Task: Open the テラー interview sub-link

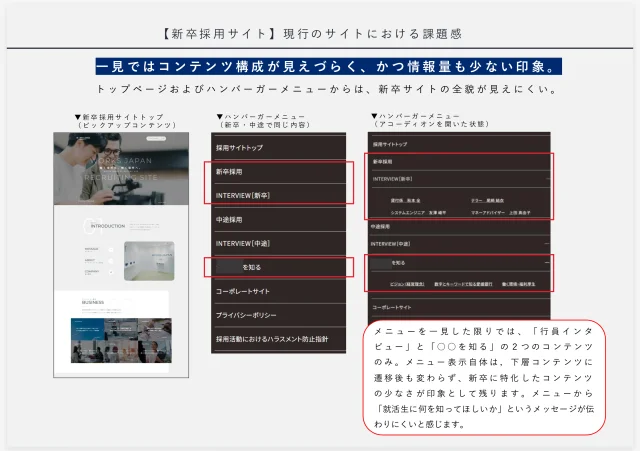Action: 487,200
